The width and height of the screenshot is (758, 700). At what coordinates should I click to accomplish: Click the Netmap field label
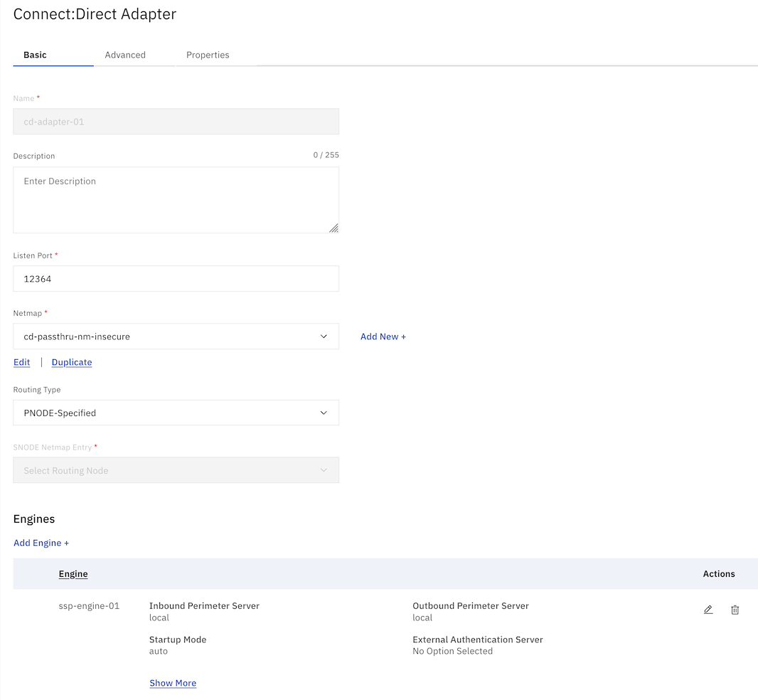(28, 313)
